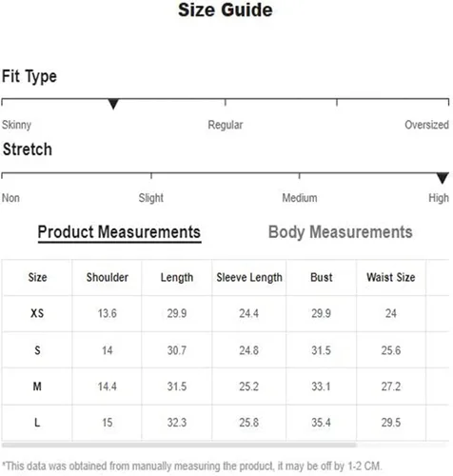Viewport: 453px width, 476px height.
Task: Click the Fit Type triangle marker
Action: coord(113,104)
